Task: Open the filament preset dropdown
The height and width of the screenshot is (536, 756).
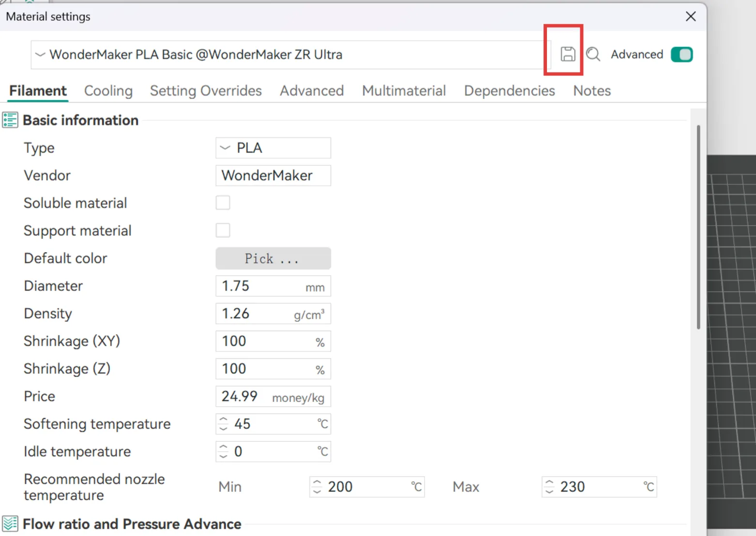Action: [290, 55]
